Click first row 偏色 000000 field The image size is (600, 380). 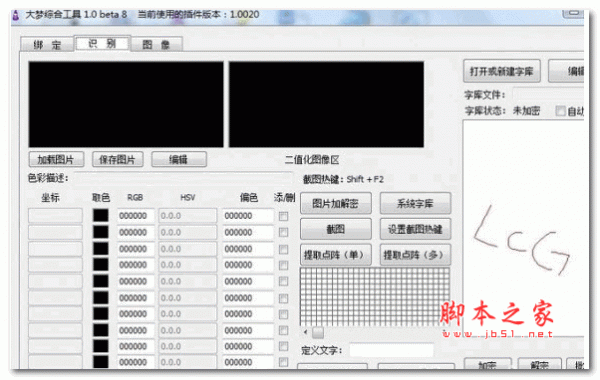click(248, 216)
